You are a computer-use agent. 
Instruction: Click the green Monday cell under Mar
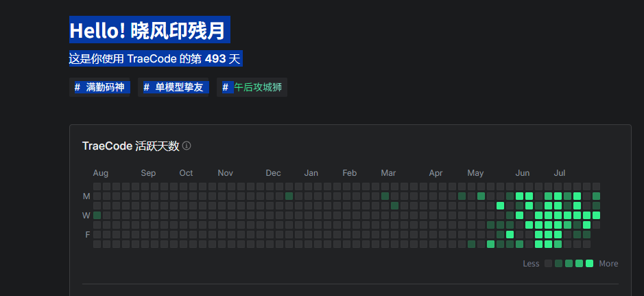(x=385, y=196)
